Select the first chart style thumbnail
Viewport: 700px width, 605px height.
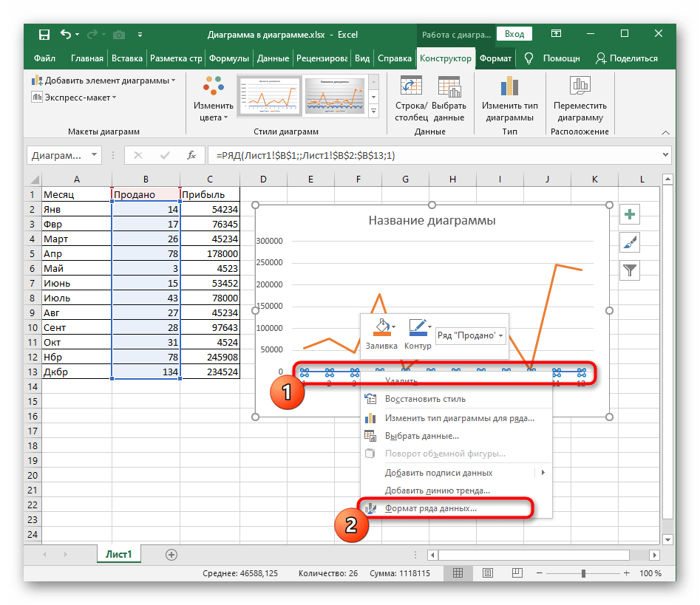coord(269,96)
